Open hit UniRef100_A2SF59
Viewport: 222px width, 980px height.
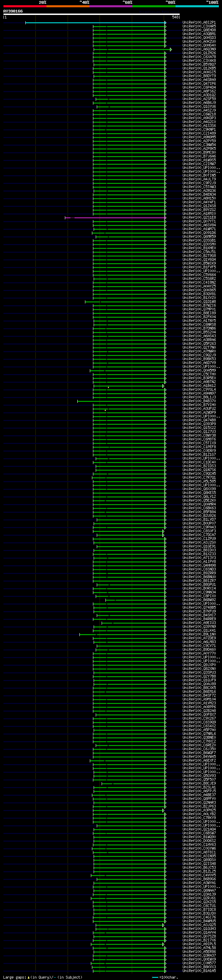click(199, 99)
